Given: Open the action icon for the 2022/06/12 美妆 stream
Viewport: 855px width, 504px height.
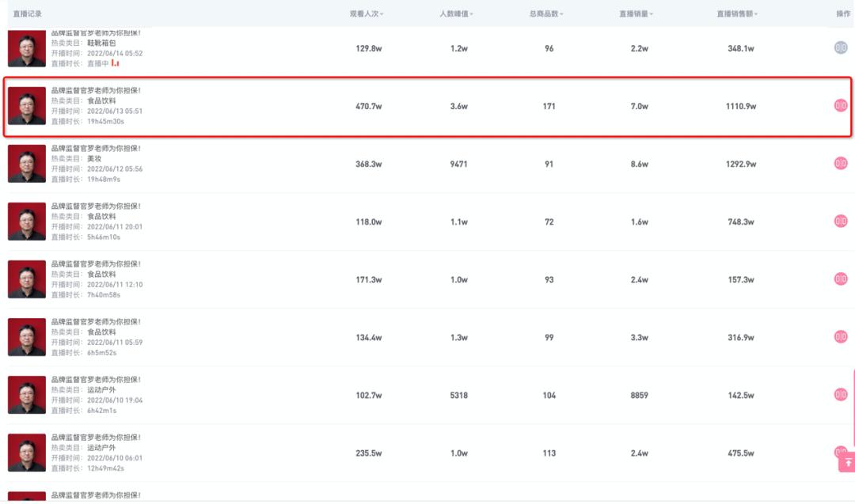Looking at the screenshot, I should coord(841,163).
